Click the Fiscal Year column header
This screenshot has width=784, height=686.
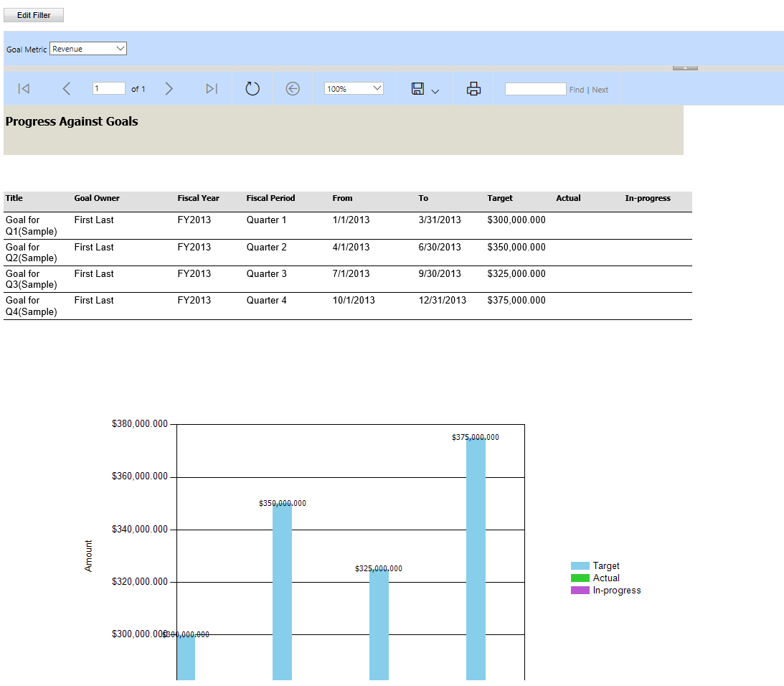(198, 198)
